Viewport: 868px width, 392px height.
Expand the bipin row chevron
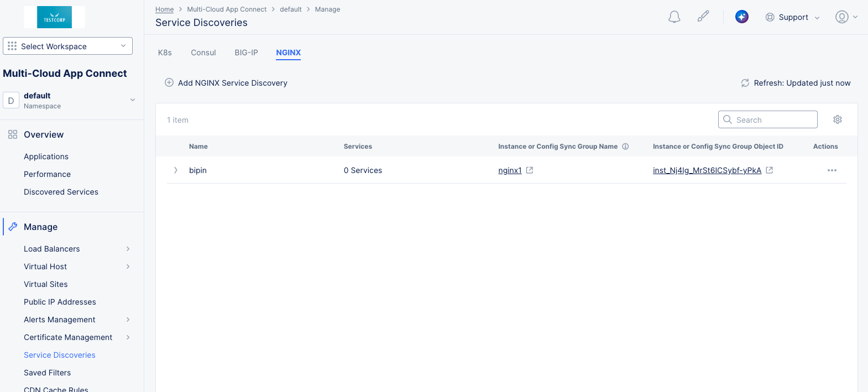coord(176,170)
